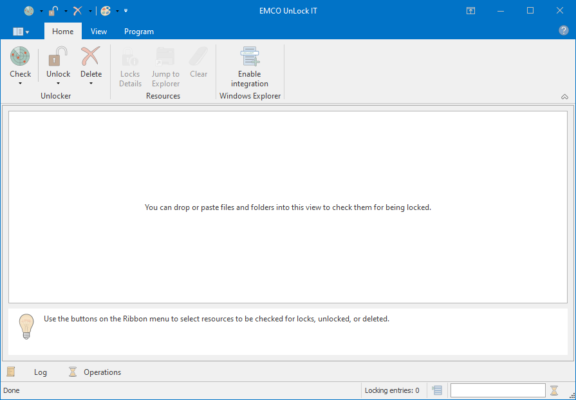Click the drop or paste files hint text
Viewport: 576px width, 400px height.
(x=288, y=208)
